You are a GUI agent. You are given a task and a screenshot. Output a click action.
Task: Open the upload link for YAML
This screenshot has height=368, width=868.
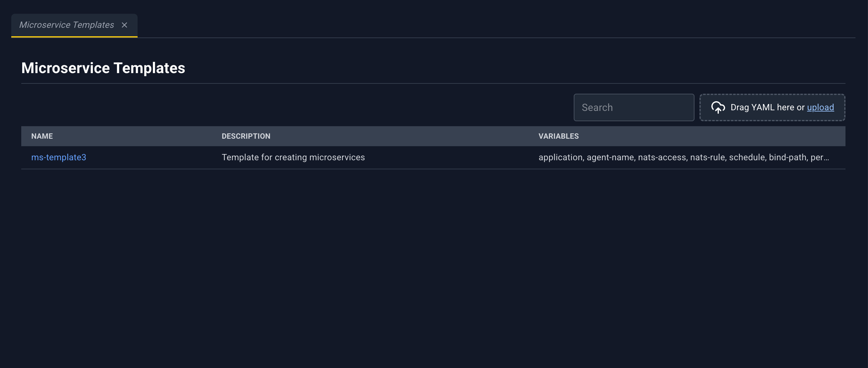click(820, 107)
